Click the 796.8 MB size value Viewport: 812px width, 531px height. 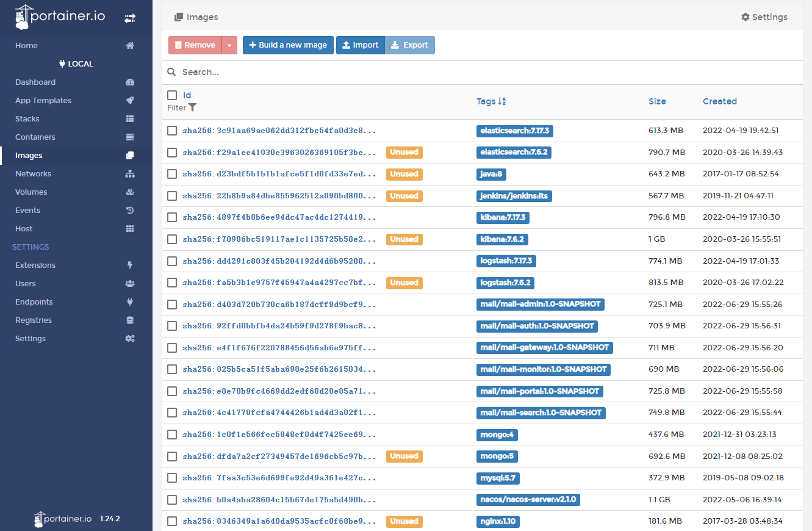click(667, 217)
